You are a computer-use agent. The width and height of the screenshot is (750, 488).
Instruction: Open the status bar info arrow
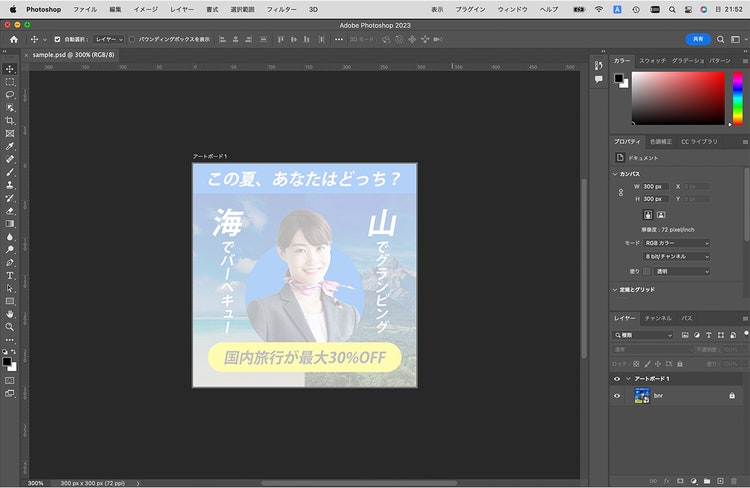pyautogui.click(x=138, y=483)
